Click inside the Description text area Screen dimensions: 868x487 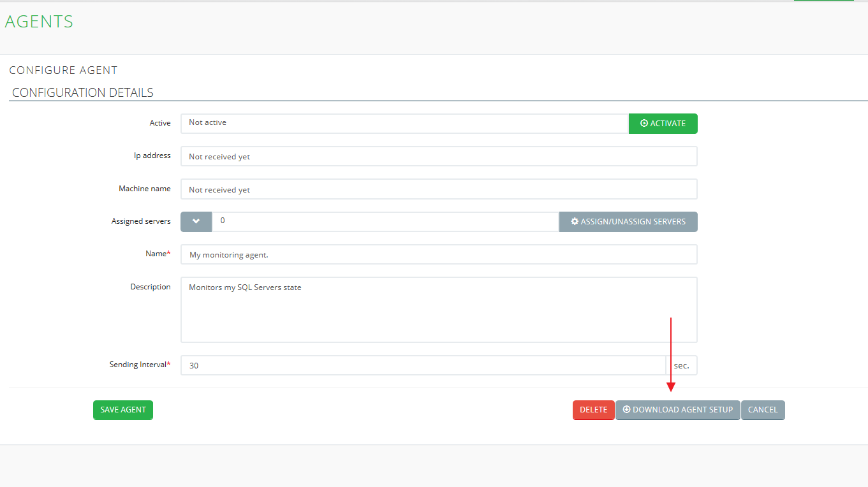(439, 310)
